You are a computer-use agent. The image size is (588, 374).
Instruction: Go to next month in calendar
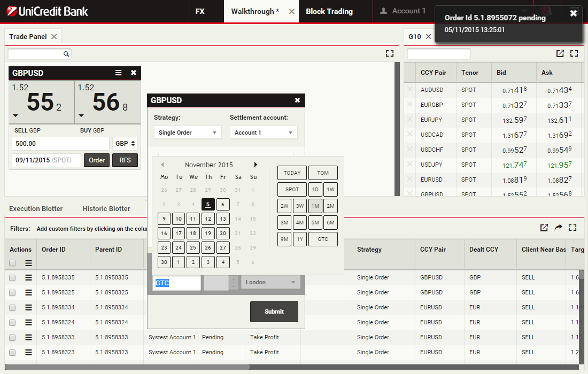[x=256, y=165]
